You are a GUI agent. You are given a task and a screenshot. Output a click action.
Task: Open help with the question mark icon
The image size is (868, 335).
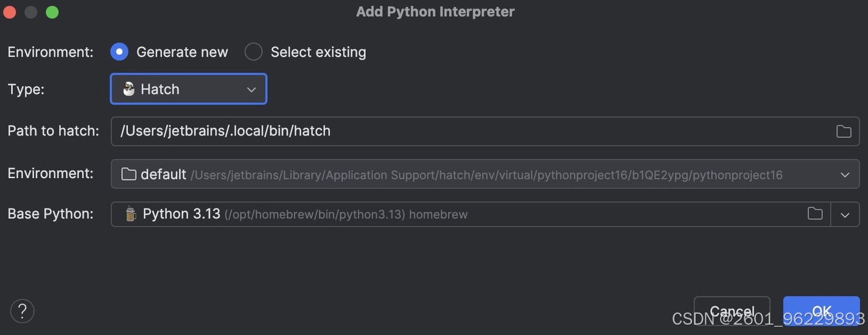[x=23, y=311]
